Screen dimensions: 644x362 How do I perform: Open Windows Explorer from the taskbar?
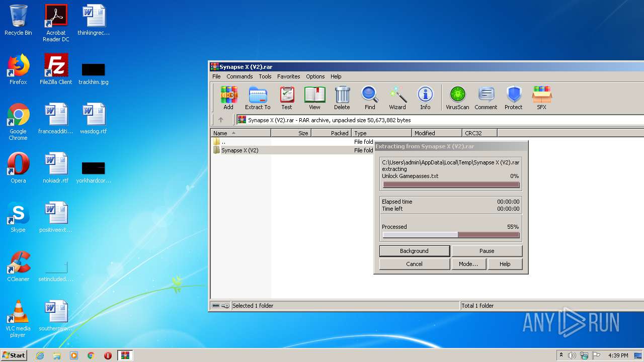pos(57,355)
